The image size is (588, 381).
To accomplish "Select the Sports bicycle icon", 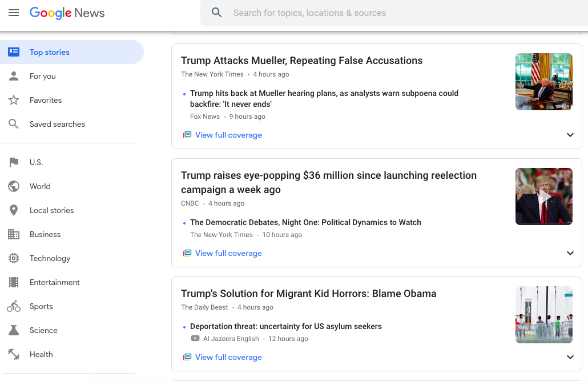I will [14, 306].
